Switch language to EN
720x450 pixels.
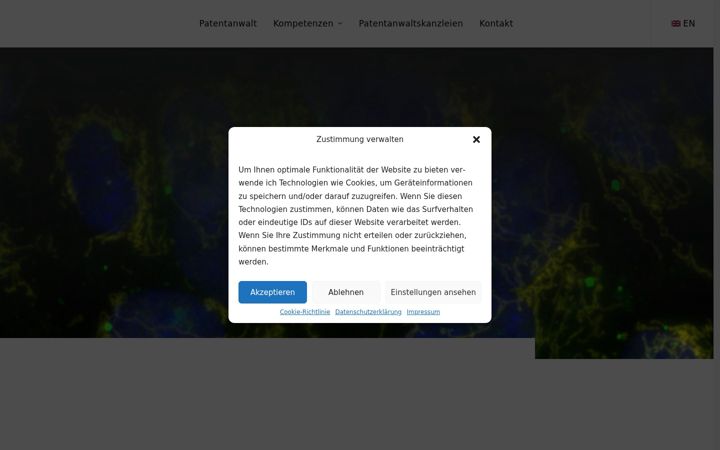[x=683, y=23]
